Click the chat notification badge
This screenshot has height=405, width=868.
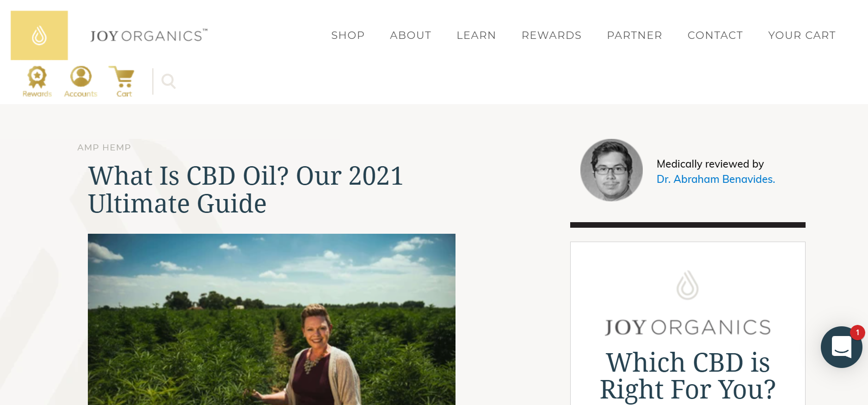coord(857,332)
